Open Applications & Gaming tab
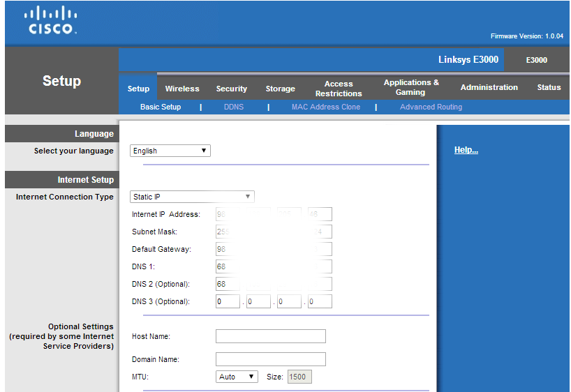 (411, 87)
